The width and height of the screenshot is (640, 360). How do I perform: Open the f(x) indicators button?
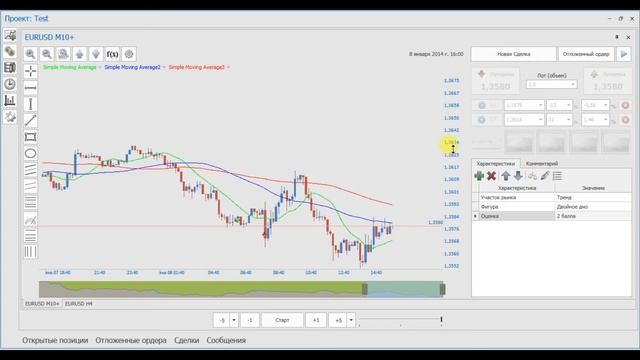tap(112, 54)
